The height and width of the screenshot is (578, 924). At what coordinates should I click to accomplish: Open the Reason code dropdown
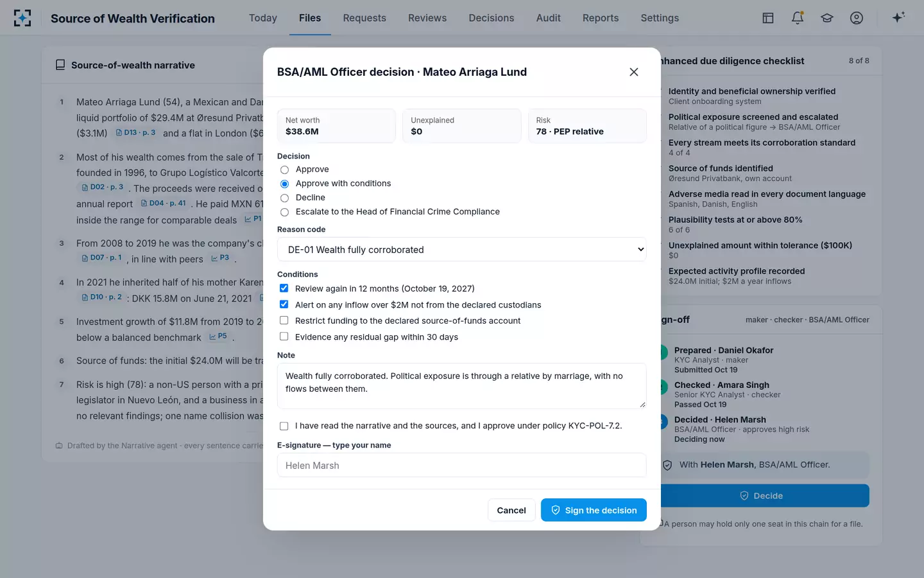click(462, 250)
